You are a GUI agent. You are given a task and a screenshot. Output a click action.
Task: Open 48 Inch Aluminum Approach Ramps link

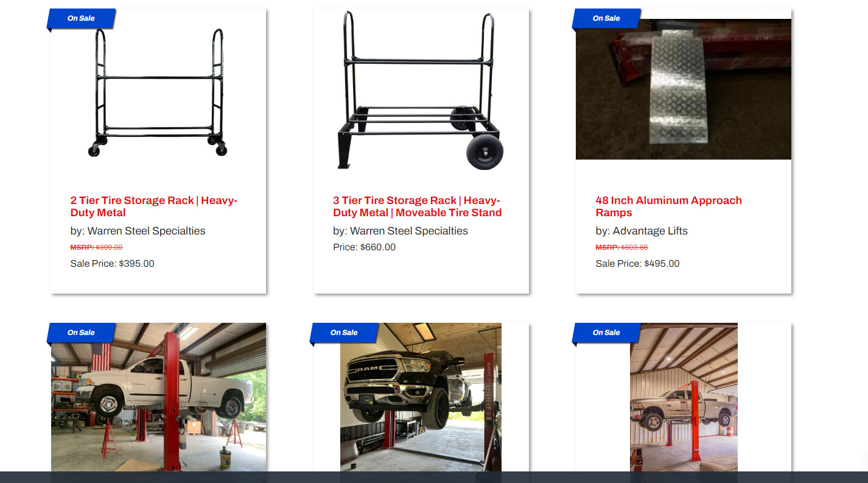(668, 206)
